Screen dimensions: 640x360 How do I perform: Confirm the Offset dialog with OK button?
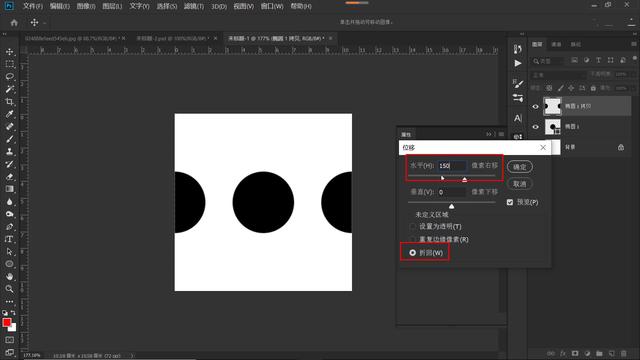click(520, 167)
